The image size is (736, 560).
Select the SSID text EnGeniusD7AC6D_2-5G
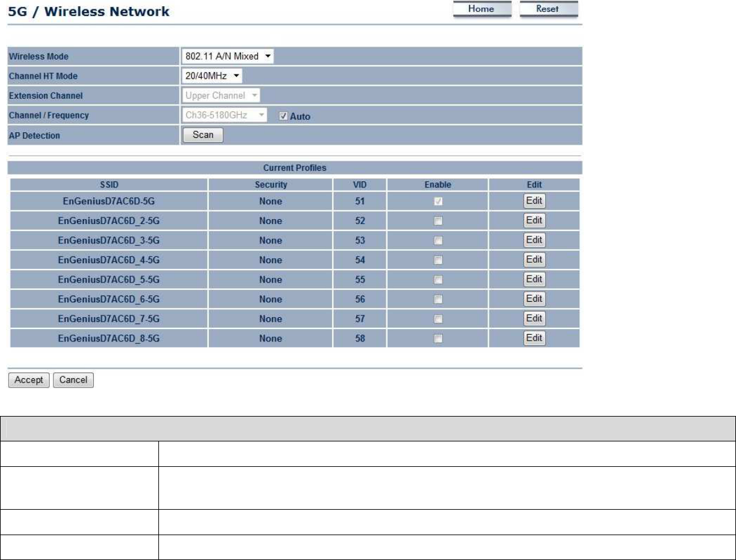[x=109, y=221]
